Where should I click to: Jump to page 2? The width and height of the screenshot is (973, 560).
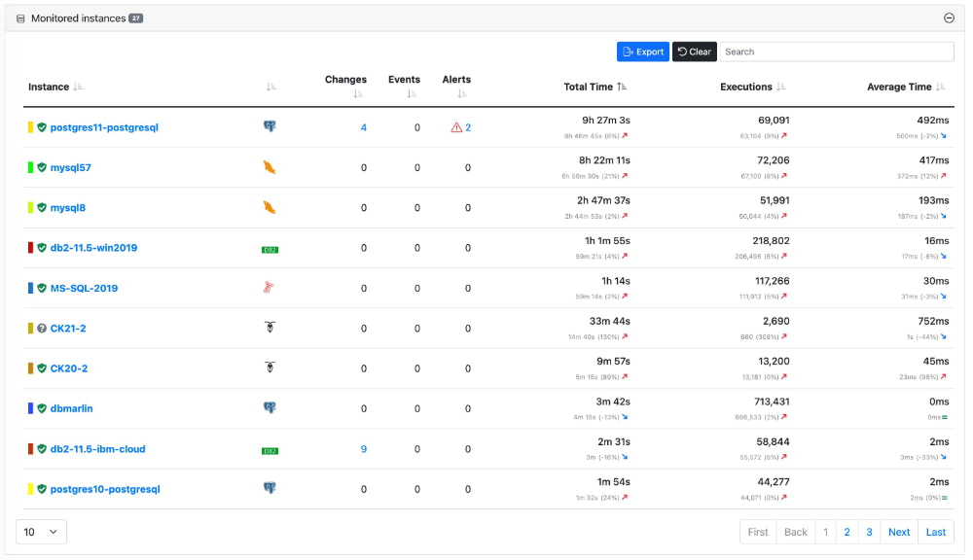tap(847, 532)
